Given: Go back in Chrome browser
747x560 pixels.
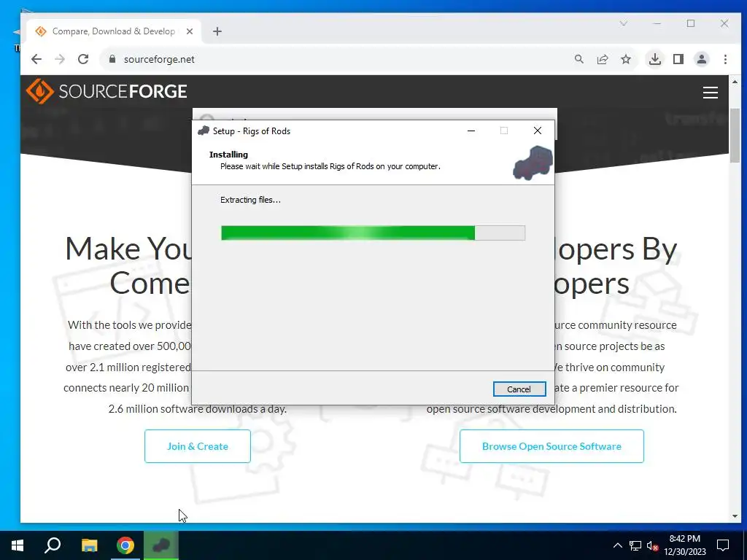Looking at the screenshot, I should [x=36, y=59].
